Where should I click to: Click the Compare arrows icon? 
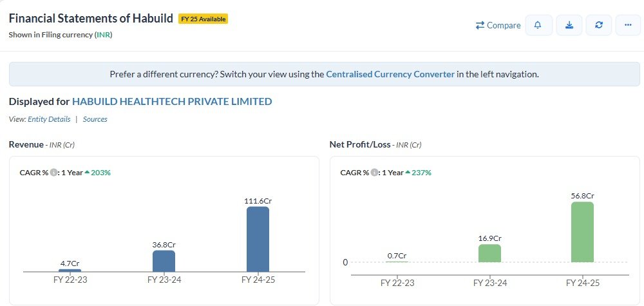tap(480, 26)
